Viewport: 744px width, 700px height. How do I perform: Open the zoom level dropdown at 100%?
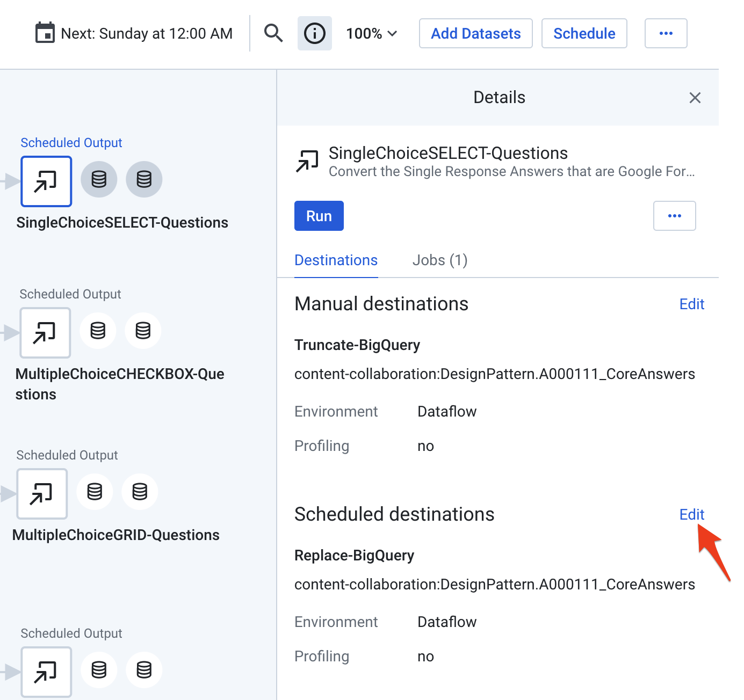[x=372, y=33]
